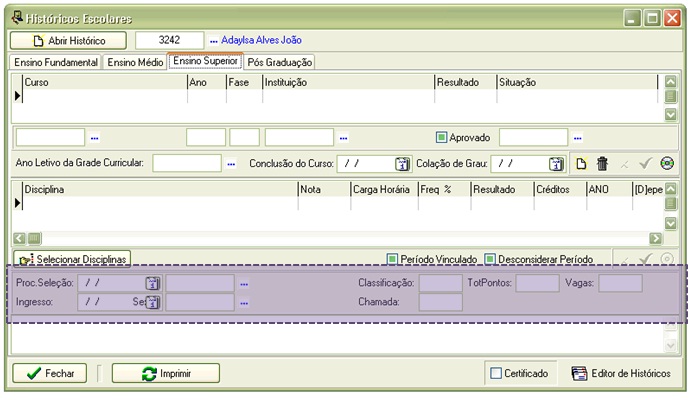Open lookup dots for Ano Letivo field

[x=229, y=163]
